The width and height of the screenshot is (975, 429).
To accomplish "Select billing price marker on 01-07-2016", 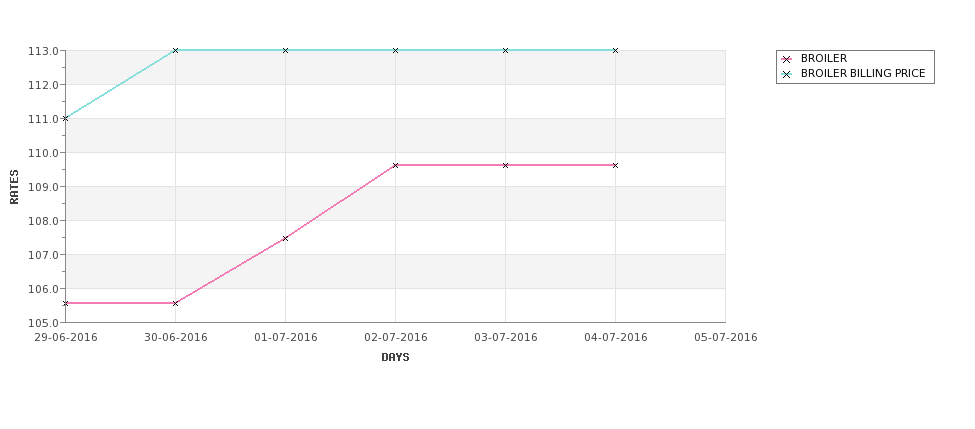I will point(285,50).
